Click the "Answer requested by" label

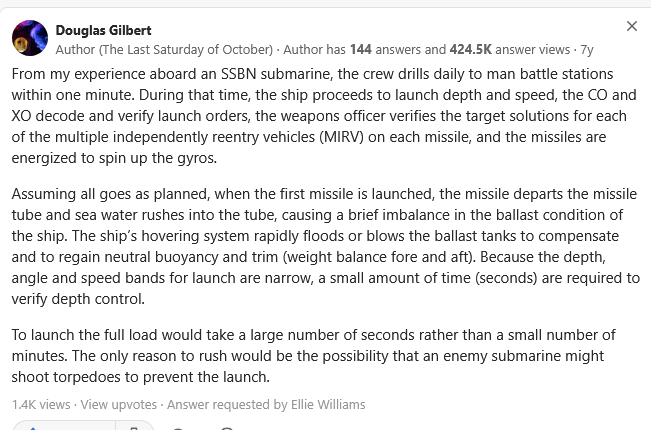click(x=228, y=404)
